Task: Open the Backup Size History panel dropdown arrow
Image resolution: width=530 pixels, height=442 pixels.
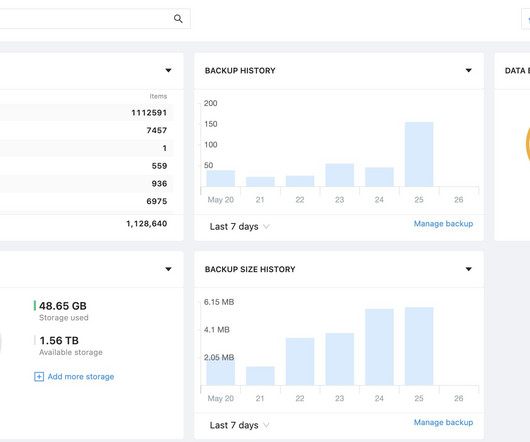Action: pos(468,269)
